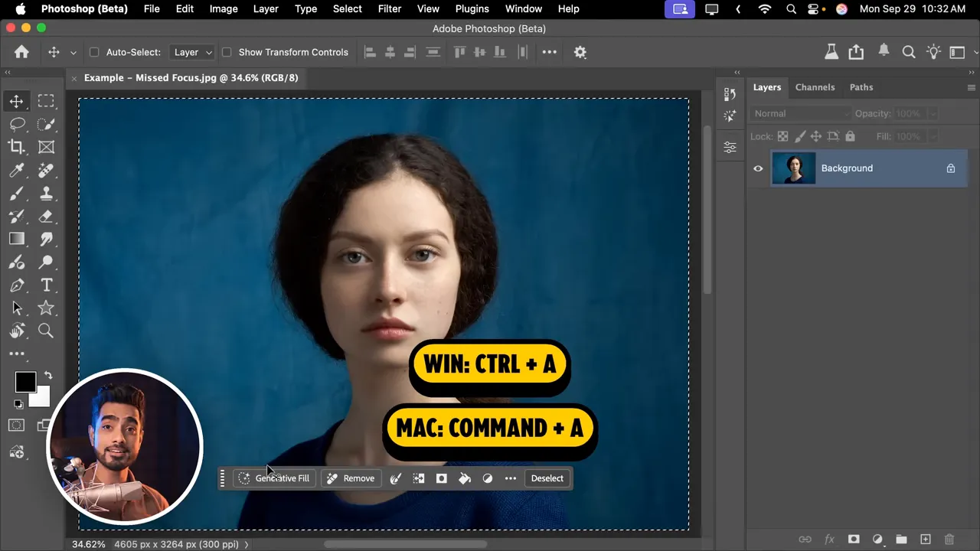Open the workspace switcher dropdown
Viewport: 980px width, 551px height.
(959, 52)
